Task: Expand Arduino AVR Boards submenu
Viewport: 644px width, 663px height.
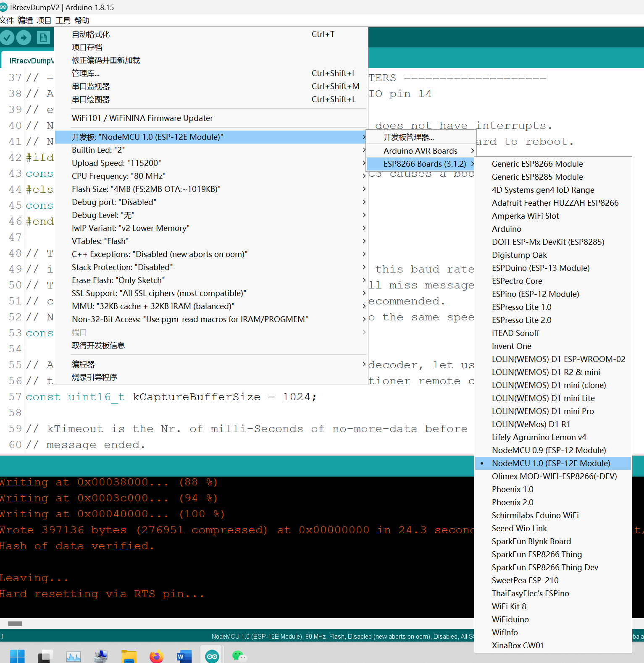Action: click(x=421, y=151)
